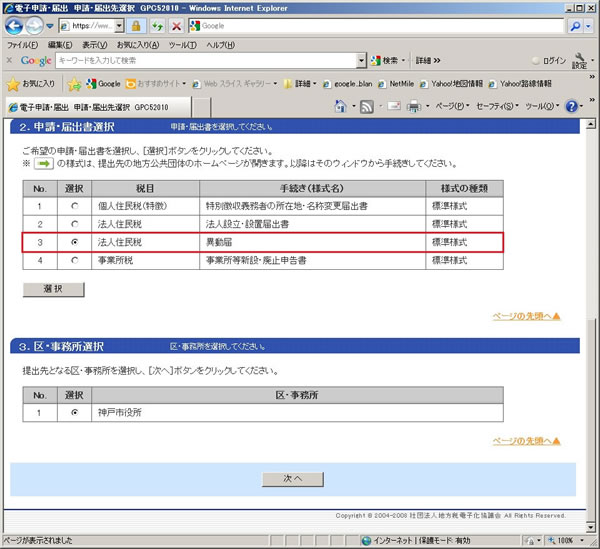Open the Google favorites bar bookmark
Screen dimensions: 600x549
103,84
